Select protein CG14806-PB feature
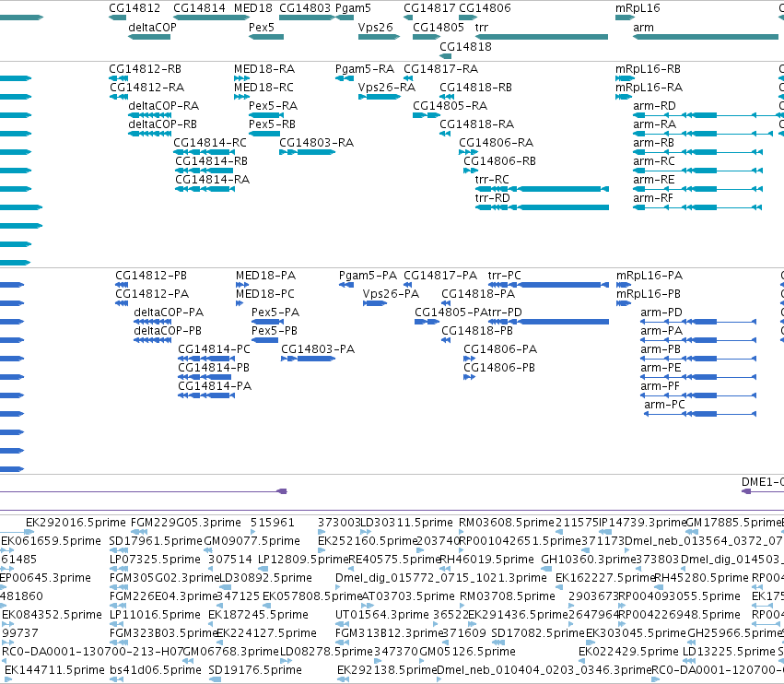Screen dimensions: 784x684 (x=469, y=377)
